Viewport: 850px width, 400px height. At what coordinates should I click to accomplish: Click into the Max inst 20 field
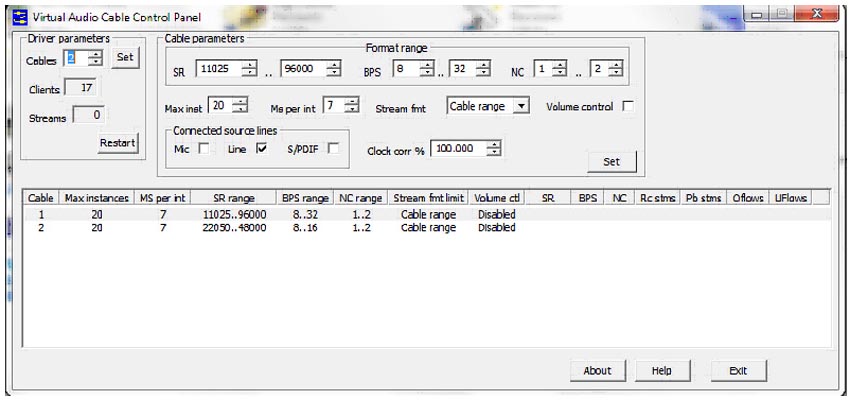[221, 106]
